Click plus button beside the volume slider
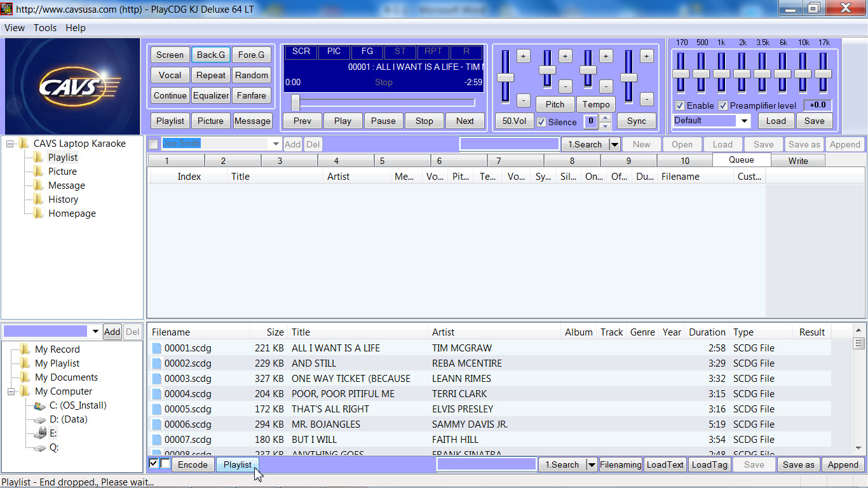Viewport: 868px width, 488px height. [523, 56]
